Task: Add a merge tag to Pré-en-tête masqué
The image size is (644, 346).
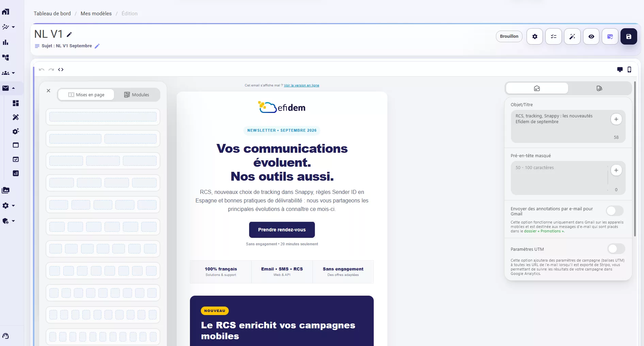Action: (x=616, y=170)
